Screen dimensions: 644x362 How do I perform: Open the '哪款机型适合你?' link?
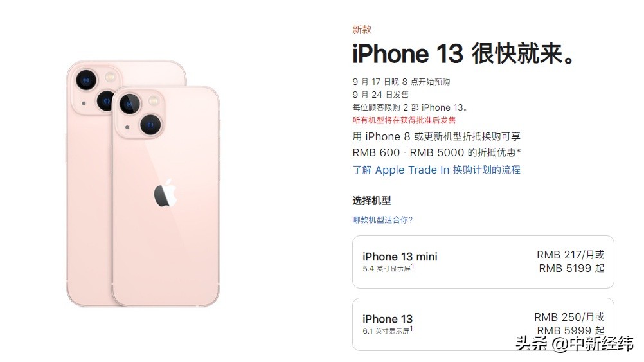point(382,220)
